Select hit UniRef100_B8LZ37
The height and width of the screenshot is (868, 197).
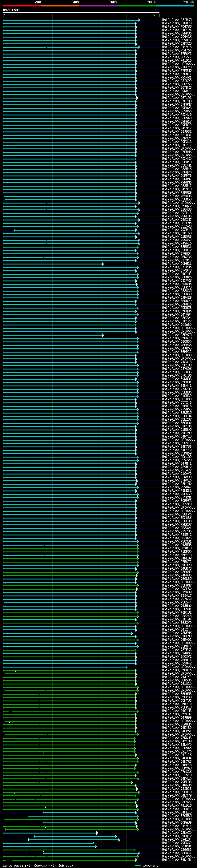pyautogui.click(x=177, y=419)
